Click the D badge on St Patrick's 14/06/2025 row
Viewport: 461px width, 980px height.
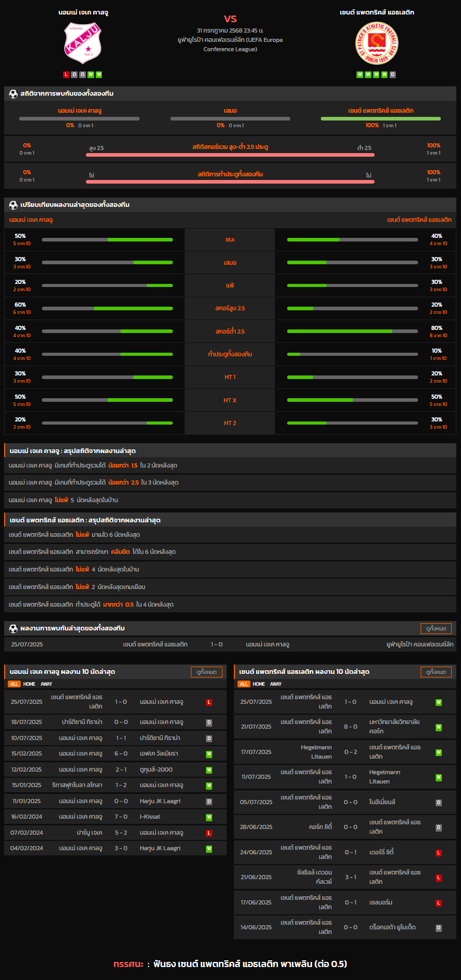click(x=439, y=928)
